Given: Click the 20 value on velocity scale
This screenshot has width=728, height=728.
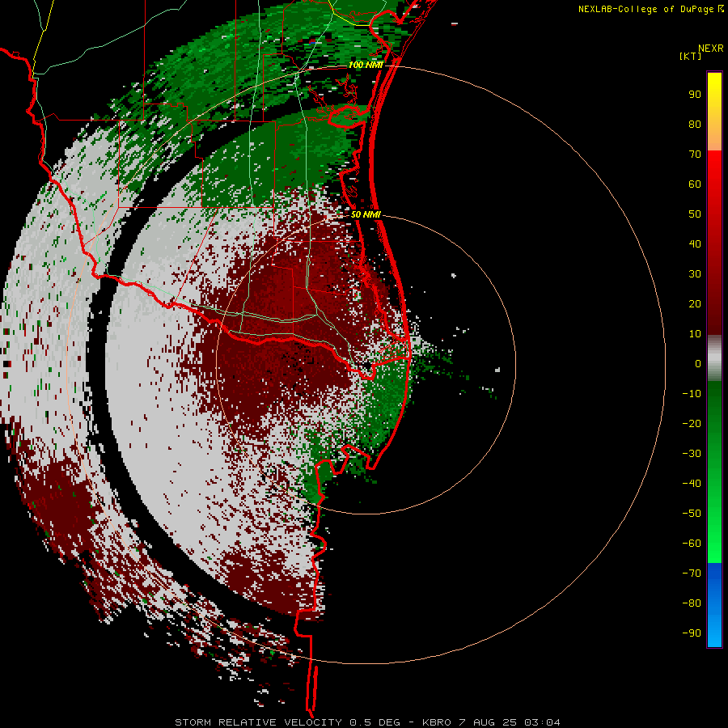Looking at the screenshot, I should (695, 304).
